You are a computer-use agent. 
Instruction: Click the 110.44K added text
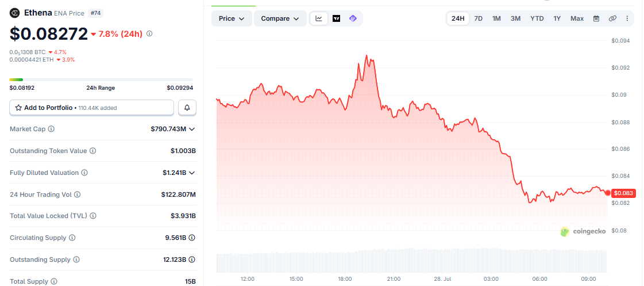(97, 108)
